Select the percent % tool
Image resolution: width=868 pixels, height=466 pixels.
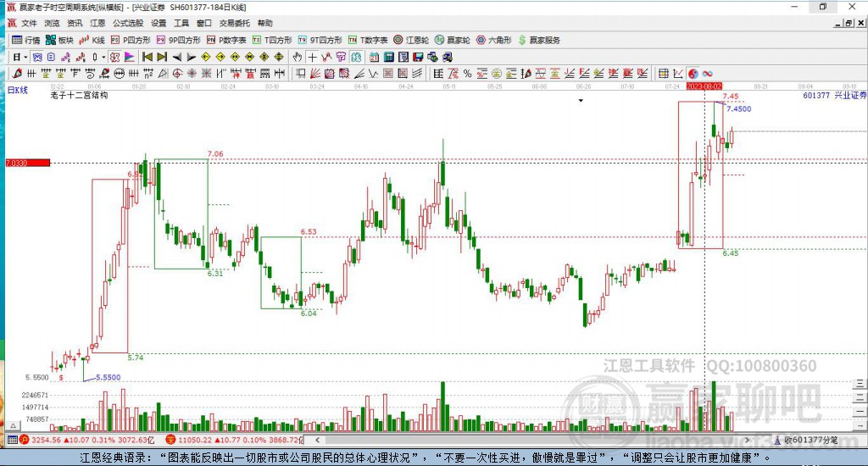click(467, 73)
